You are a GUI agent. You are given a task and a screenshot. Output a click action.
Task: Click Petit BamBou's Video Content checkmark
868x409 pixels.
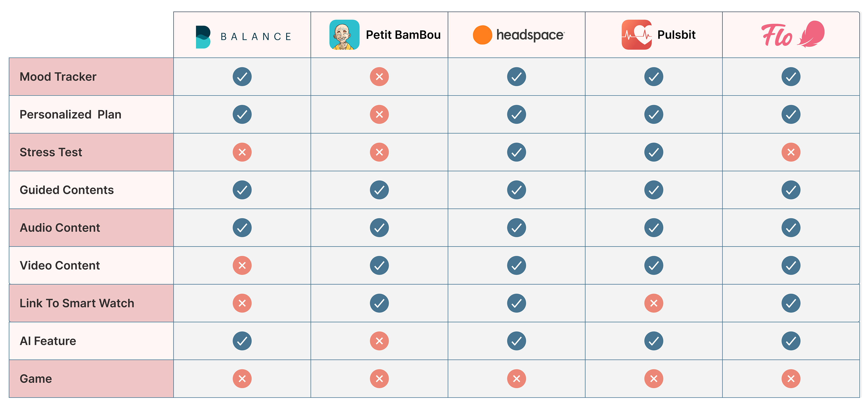pyautogui.click(x=379, y=265)
